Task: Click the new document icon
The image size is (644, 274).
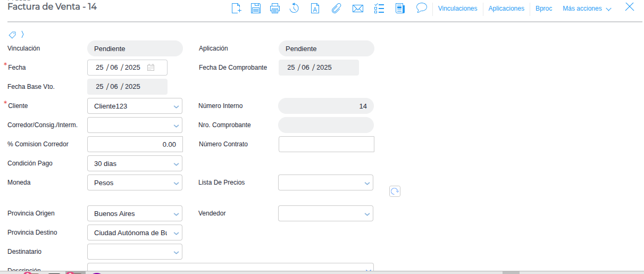Action: point(237,8)
